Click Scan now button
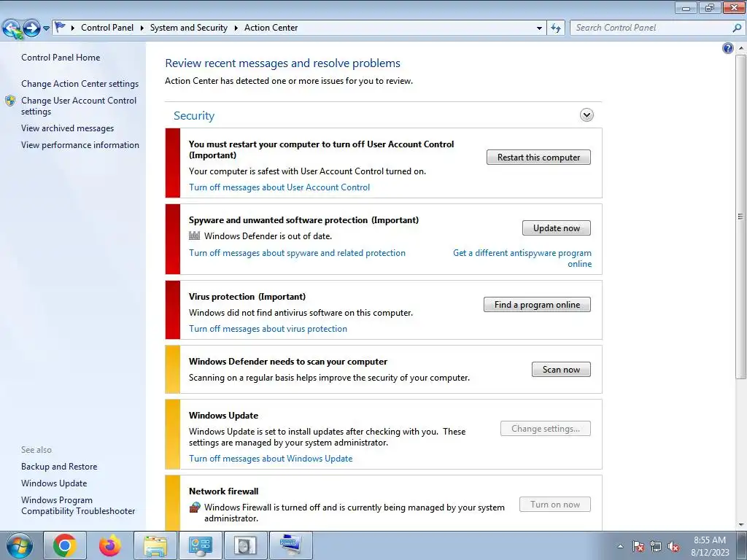This screenshot has width=747, height=560. click(561, 370)
